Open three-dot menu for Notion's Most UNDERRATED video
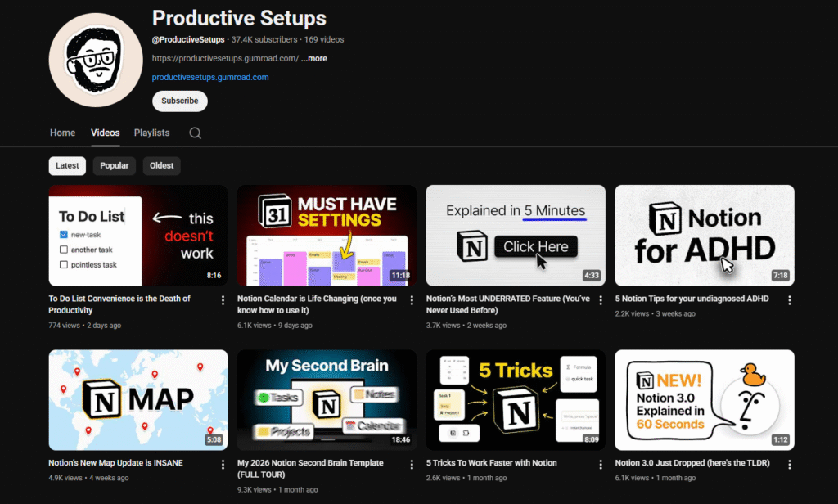 (x=601, y=300)
